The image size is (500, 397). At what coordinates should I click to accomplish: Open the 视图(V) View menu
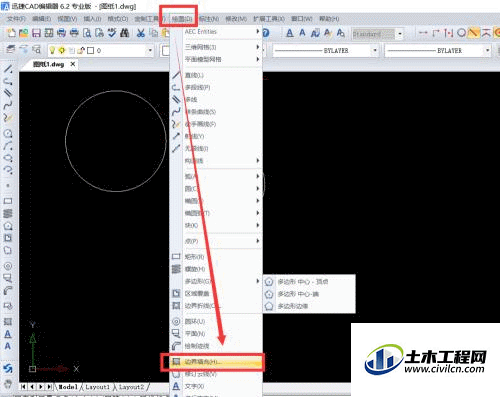click(67, 19)
